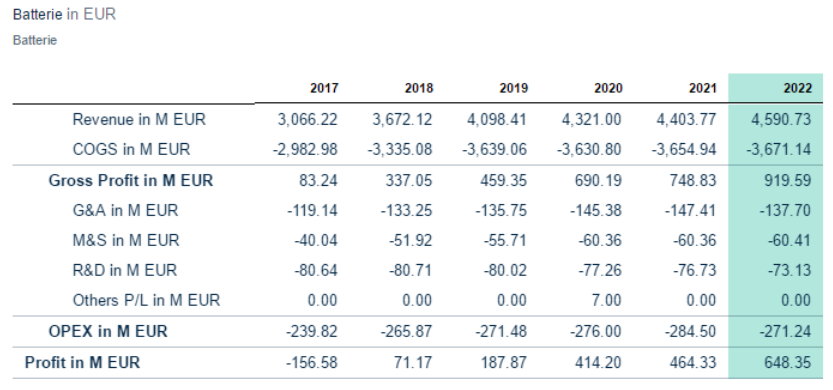Viewport: 833px width, 390px height.
Task: Collapse the Profit in M EUR row
Action: (82, 363)
